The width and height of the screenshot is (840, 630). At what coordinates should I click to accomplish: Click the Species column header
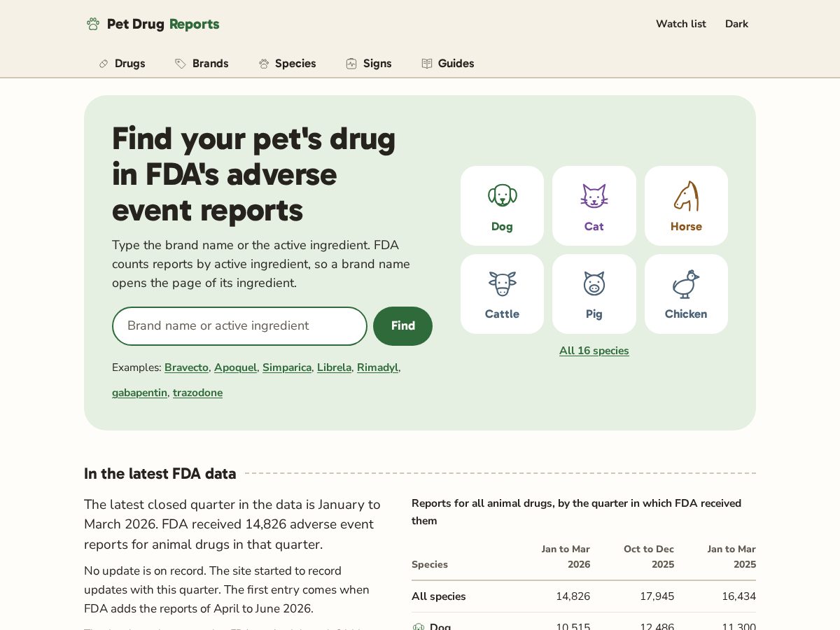tap(430, 565)
